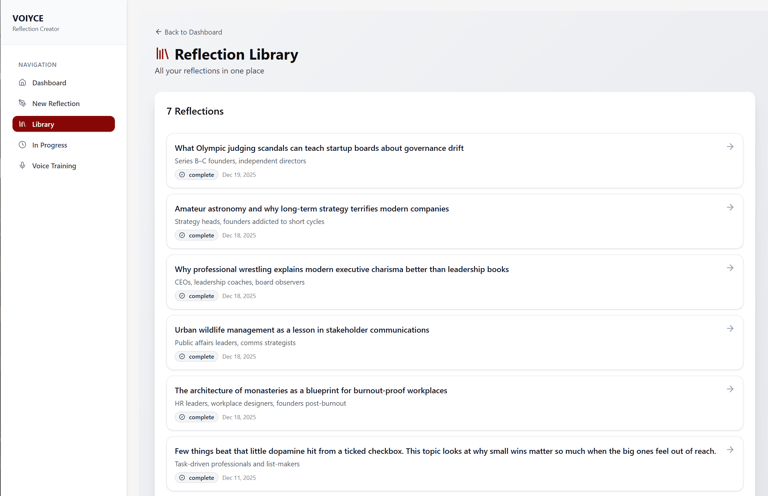Open the Olympic judging scandals reflection arrow

pos(730,147)
